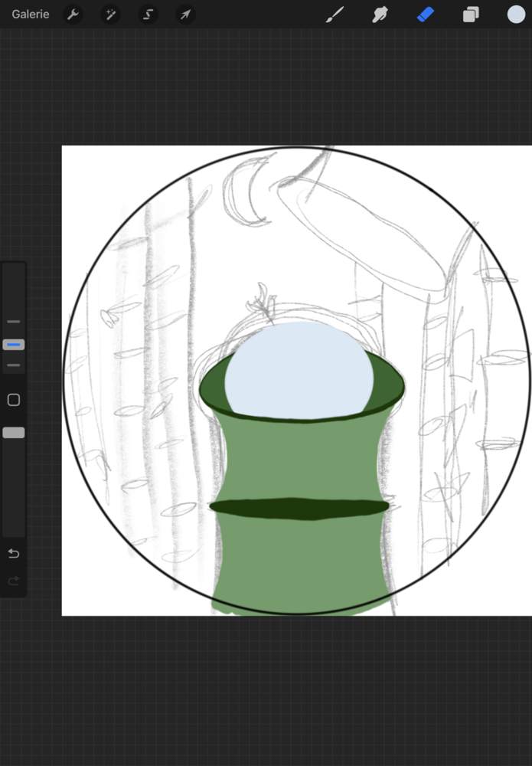Open the Actions wrench menu

pyautogui.click(x=73, y=15)
